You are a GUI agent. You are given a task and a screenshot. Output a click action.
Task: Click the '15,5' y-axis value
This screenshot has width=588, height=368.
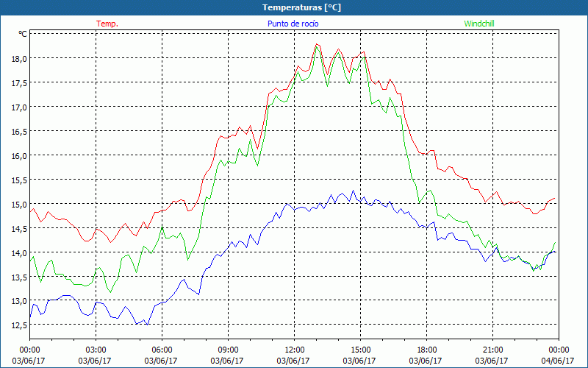[x=19, y=180]
